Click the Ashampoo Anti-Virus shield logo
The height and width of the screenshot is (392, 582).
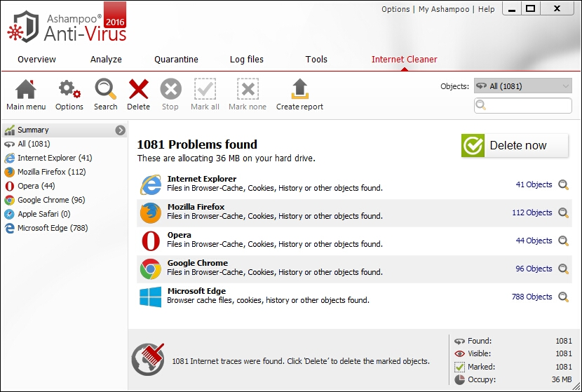[x=23, y=26]
